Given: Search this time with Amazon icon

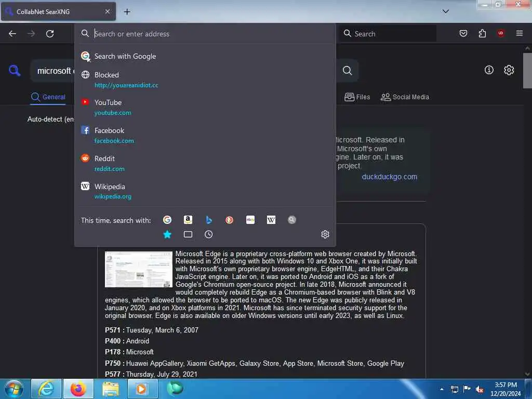Looking at the screenshot, I should (188, 220).
